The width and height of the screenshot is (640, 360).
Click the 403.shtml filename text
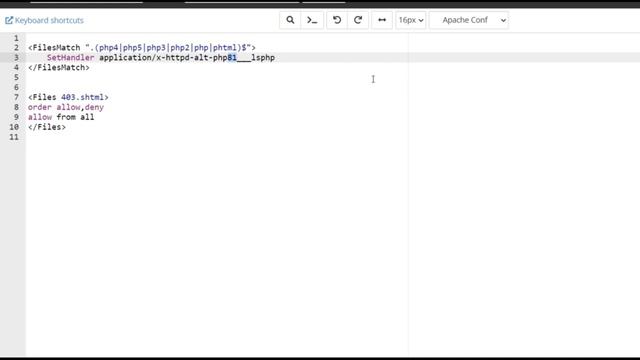pyautogui.click(x=82, y=97)
